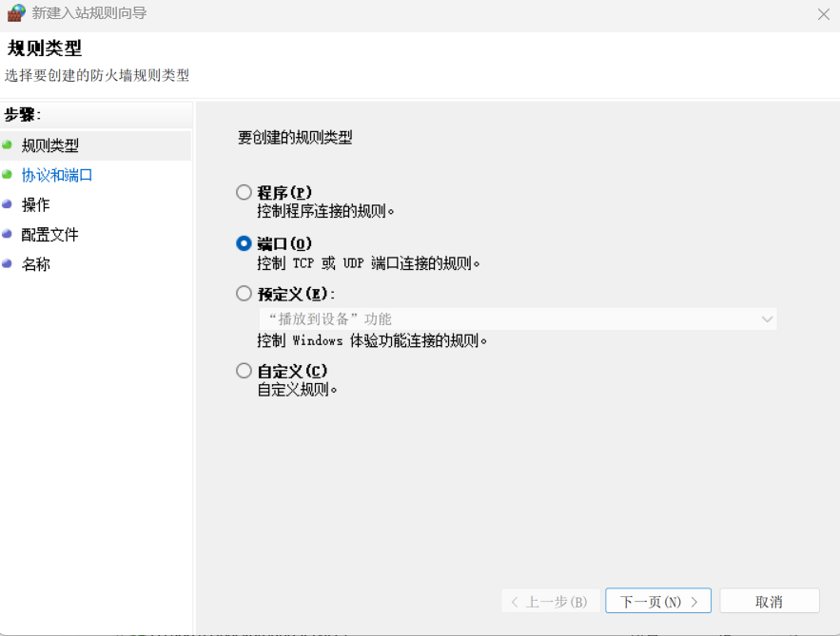Click the green bullet beside 规则类型

[8, 145]
